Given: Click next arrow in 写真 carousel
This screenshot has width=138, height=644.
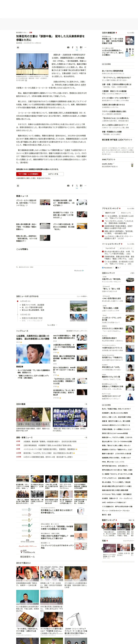Looking at the screenshot, I should coord(133,548).
